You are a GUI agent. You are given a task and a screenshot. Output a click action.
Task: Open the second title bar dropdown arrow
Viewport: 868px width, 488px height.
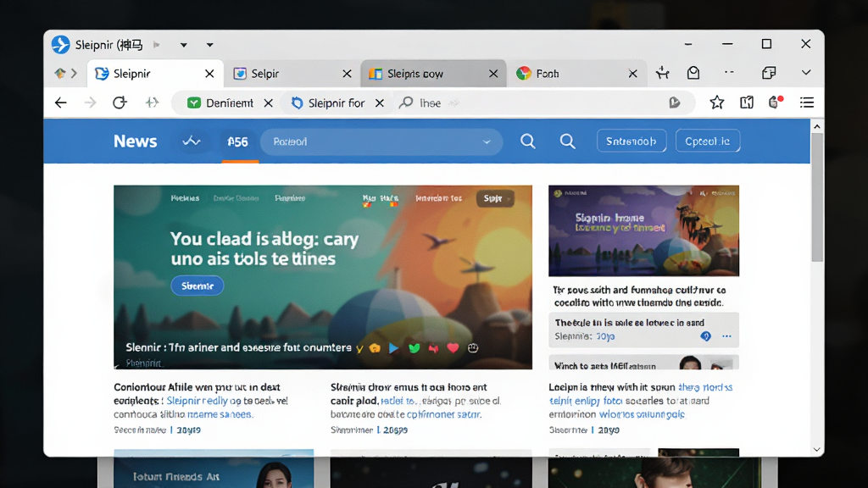[x=210, y=45]
